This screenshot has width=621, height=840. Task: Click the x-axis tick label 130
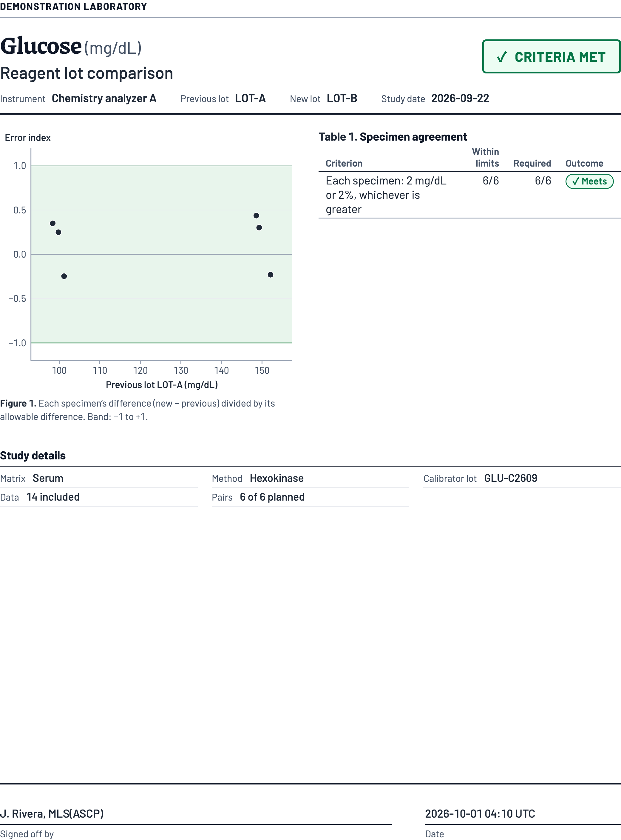pyautogui.click(x=181, y=370)
